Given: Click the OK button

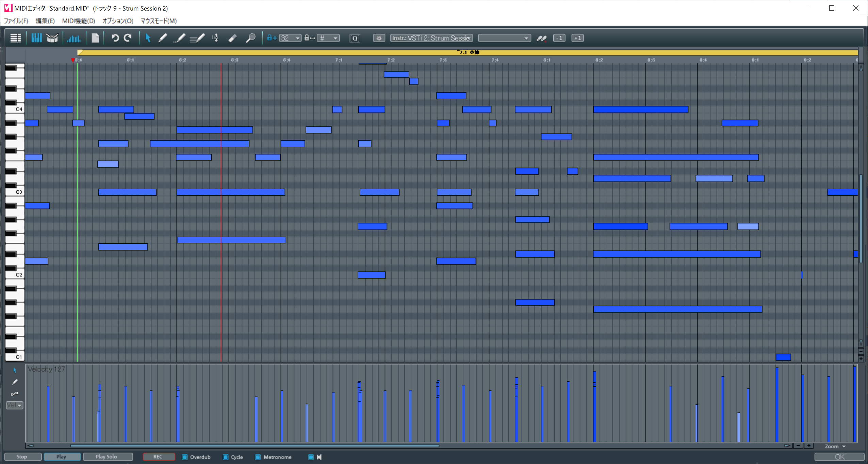Looking at the screenshot, I should click(x=839, y=457).
